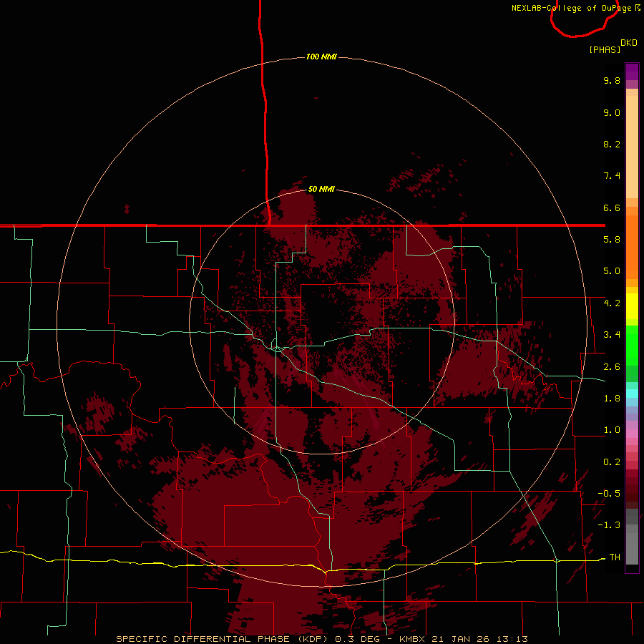Click the 9.8 scale value
Screen dimensions: 644x644
(x=612, y=80)
